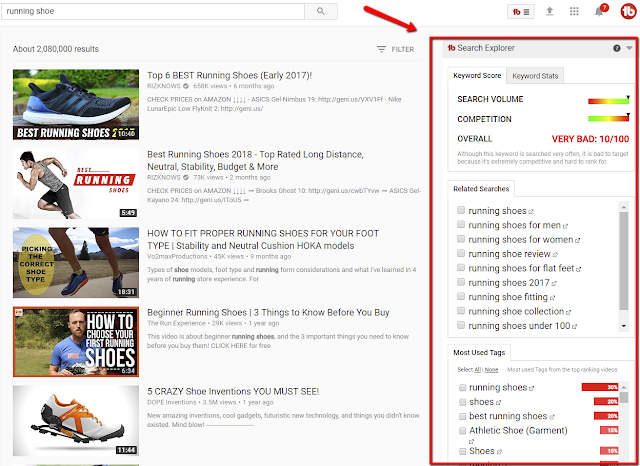Open the account avatar menu
640x466 pixels.
629,11
